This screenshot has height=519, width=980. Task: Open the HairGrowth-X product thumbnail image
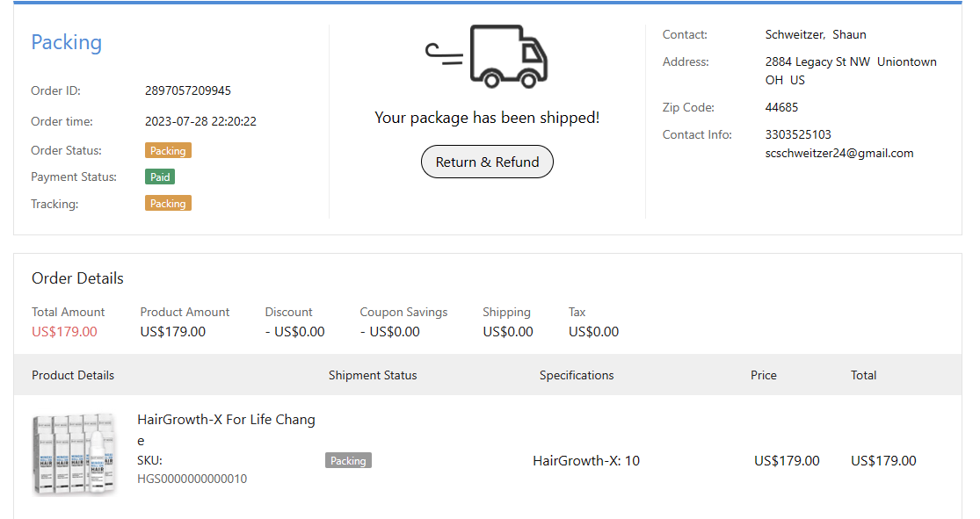pyautogui.click(x=74, y=454)
